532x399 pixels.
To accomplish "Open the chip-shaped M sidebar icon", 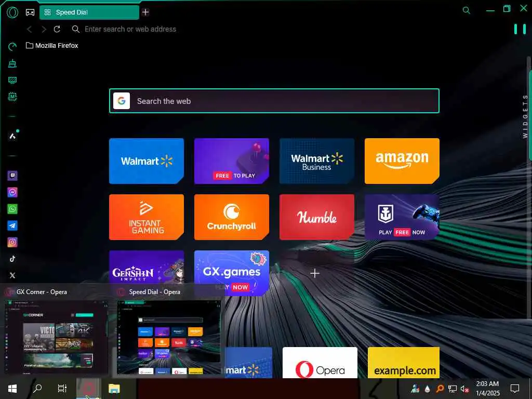I will point(12,97).
